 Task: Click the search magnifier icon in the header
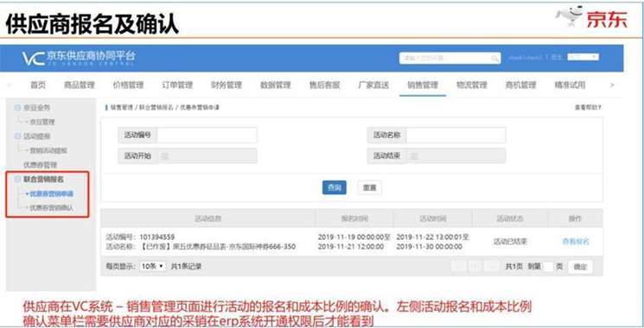[x=495, y=58]
